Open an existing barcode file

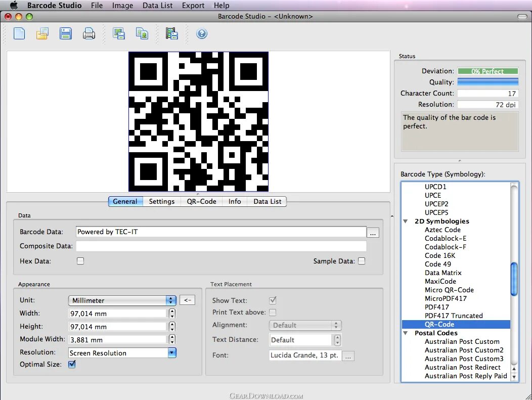42,33
